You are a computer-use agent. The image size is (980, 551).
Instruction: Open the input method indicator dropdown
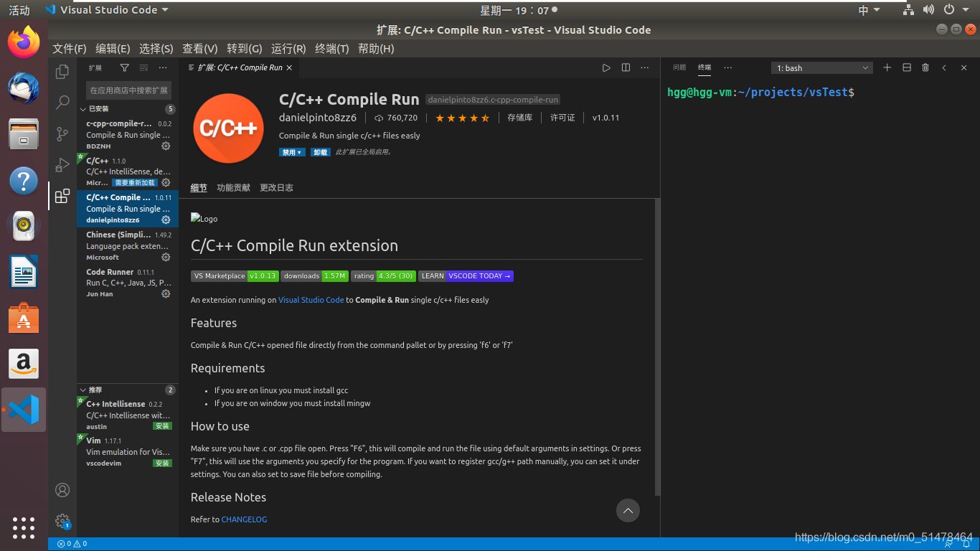point(869,10)
